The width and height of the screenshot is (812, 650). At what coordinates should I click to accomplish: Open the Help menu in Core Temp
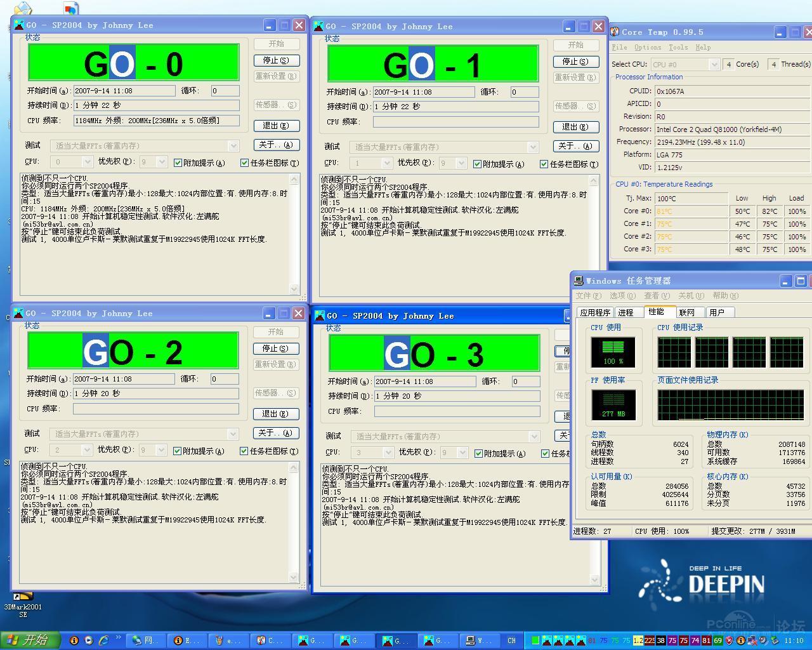pyautogui.click(x=702, y=47)
